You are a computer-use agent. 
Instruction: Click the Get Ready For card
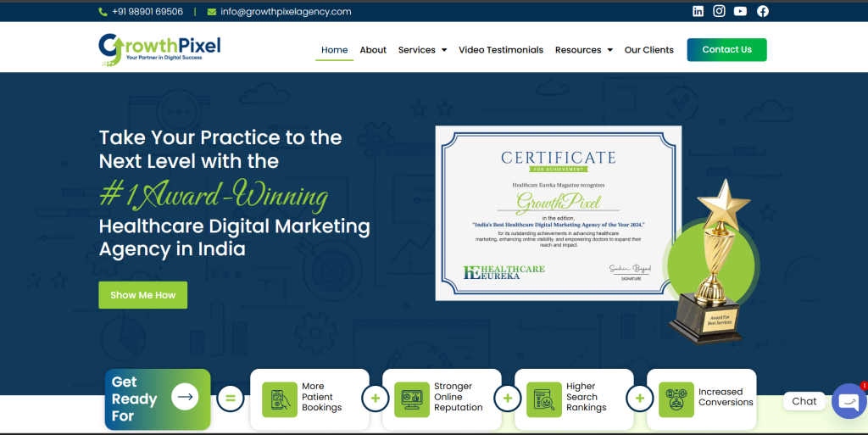(157, 399)
